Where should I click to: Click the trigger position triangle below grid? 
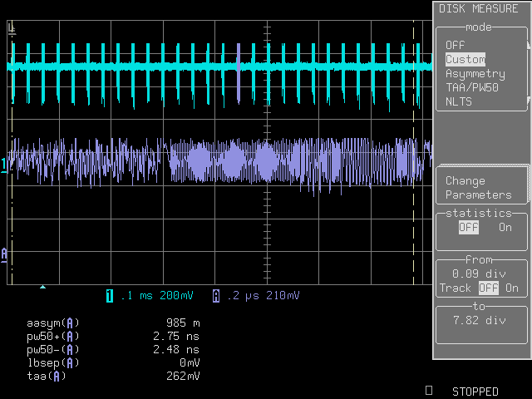point(42,287)
